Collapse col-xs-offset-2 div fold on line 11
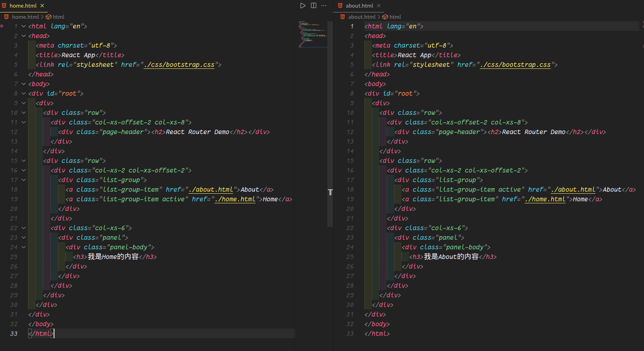Screen dimensions: 644x351 (x=24, y=122)
